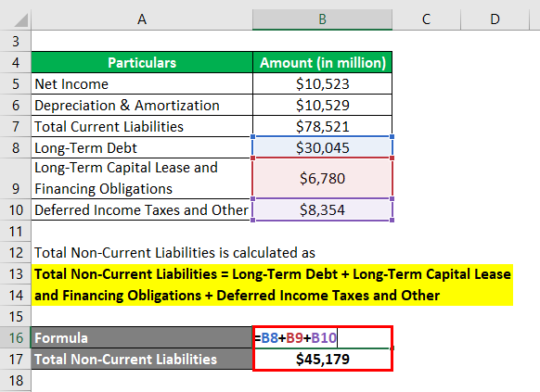
Task: Click the Particulars header cell
Action: click(142, 63)
